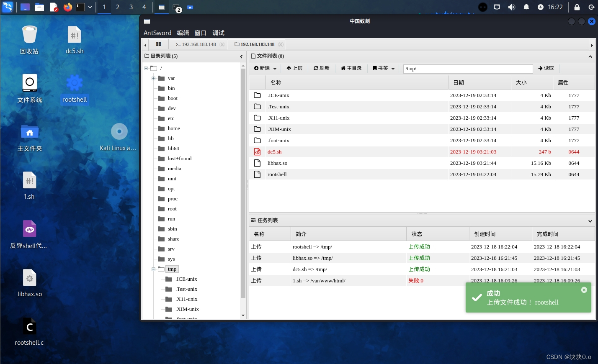The height and width of the screenshot is (364, 598).
Task: Expand the var folder tree node
Action: pos(153,78)
